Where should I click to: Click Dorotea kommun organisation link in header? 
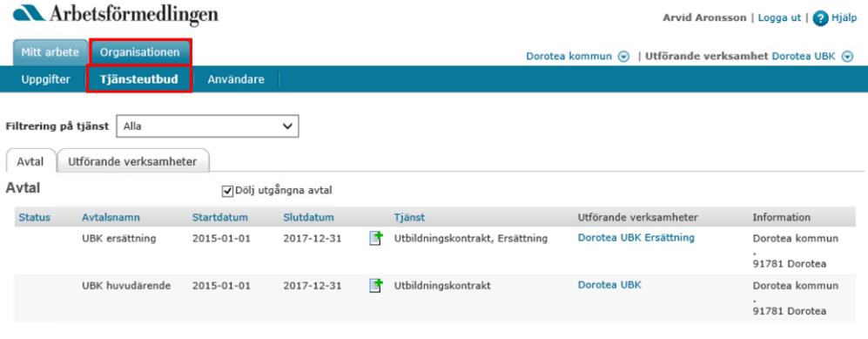[569, 57]
